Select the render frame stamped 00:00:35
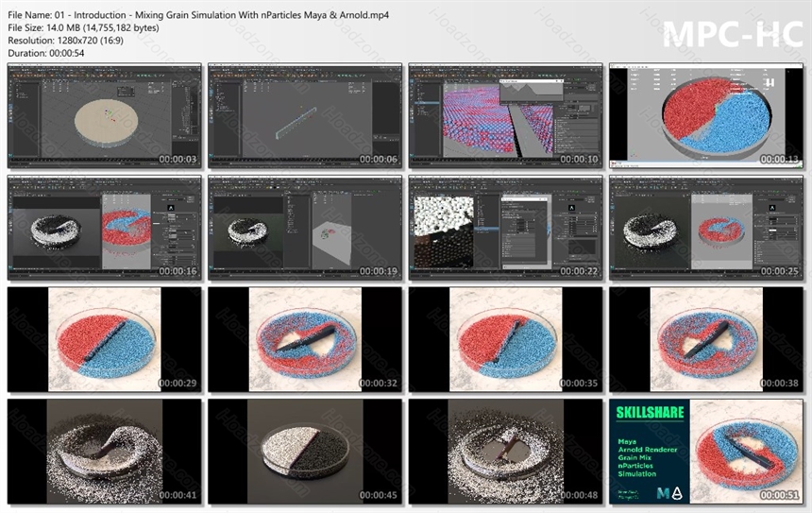This screenshot has height=513, width=812. (x=505, y=340)
